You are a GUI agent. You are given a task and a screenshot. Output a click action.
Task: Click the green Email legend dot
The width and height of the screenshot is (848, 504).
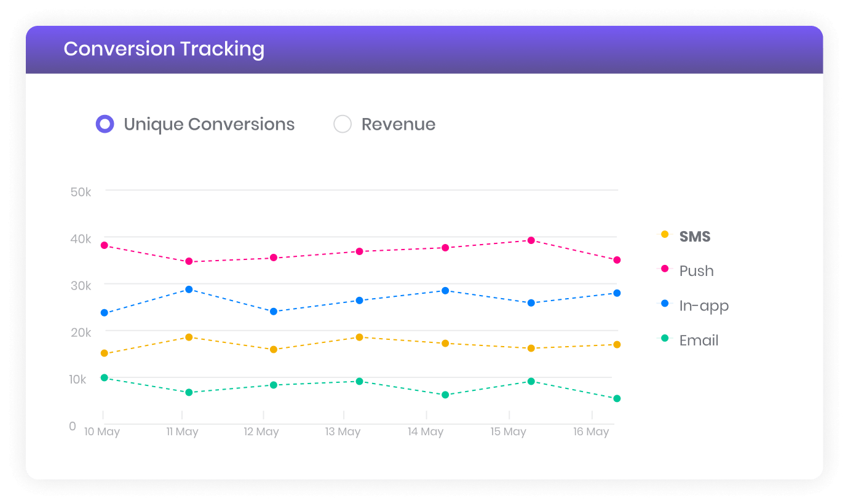click(665, 338)
